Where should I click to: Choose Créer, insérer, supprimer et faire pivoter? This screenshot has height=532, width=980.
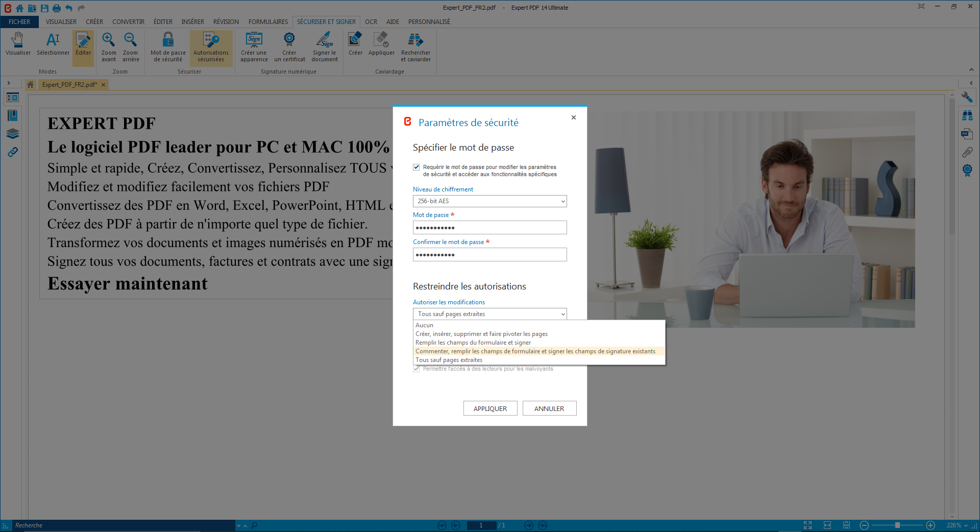coord(539,334)
